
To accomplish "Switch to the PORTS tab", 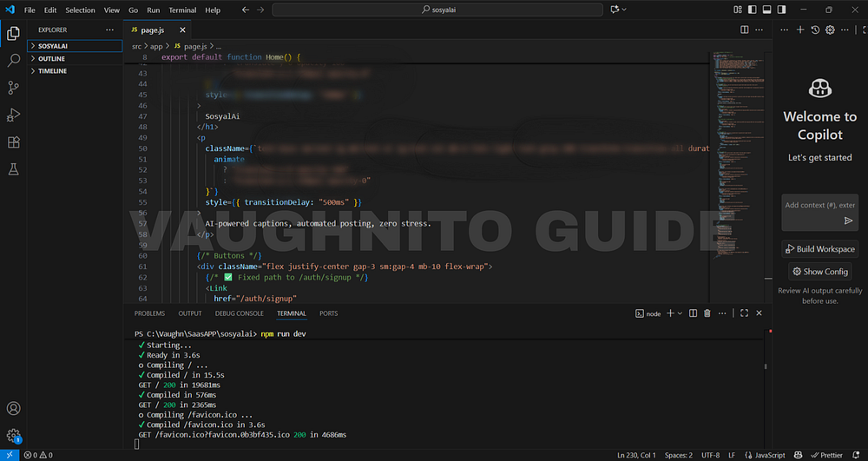I will tap(328, 313).
